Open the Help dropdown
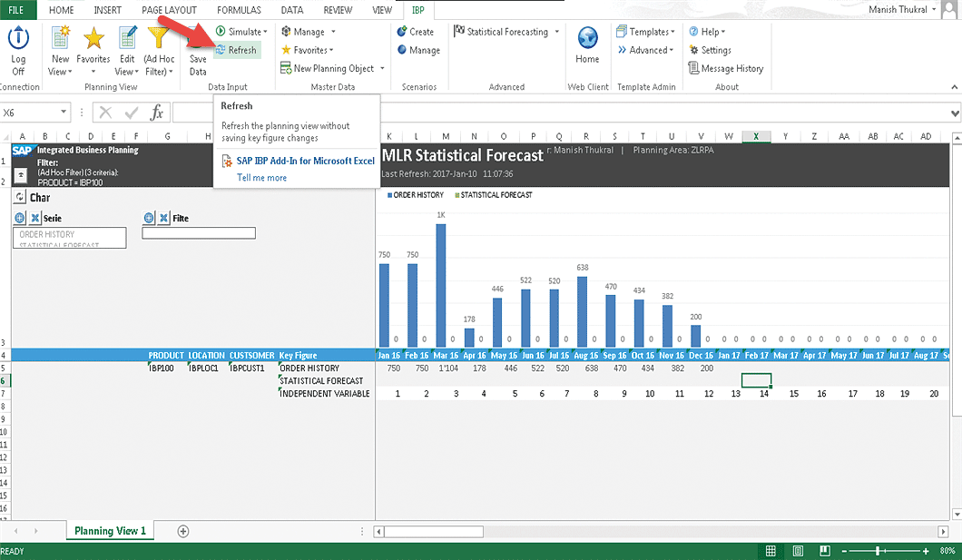 [x=707, y=32]
